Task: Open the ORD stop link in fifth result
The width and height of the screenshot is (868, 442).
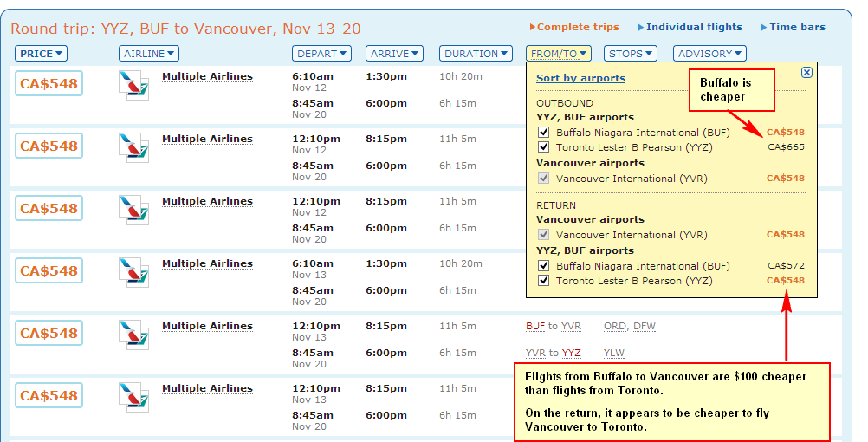Action: click(x=615, y=326)
